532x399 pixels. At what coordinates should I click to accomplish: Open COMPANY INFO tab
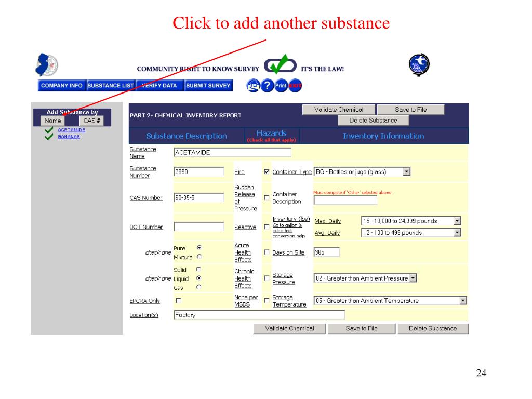[x=62, y=86]
